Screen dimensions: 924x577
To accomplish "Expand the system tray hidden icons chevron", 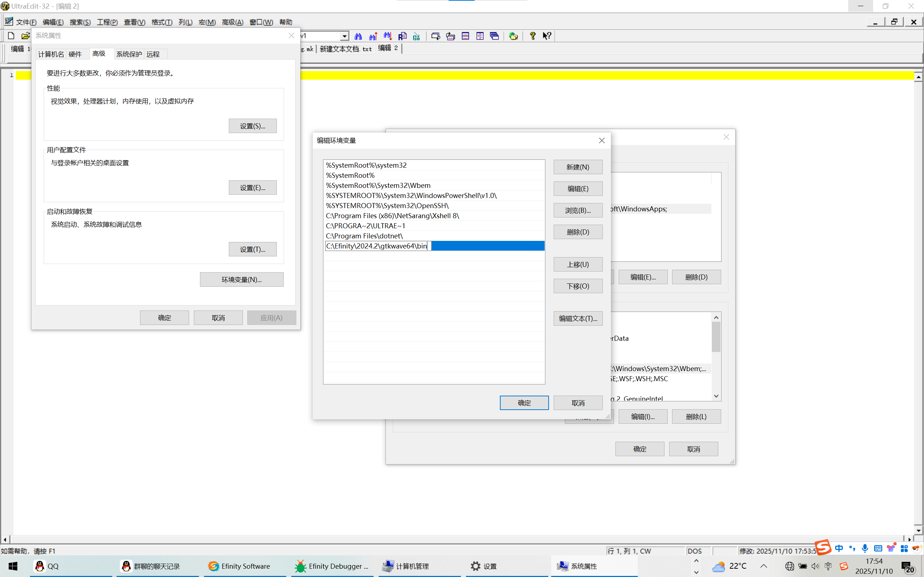I will click(x=764, y=566).
